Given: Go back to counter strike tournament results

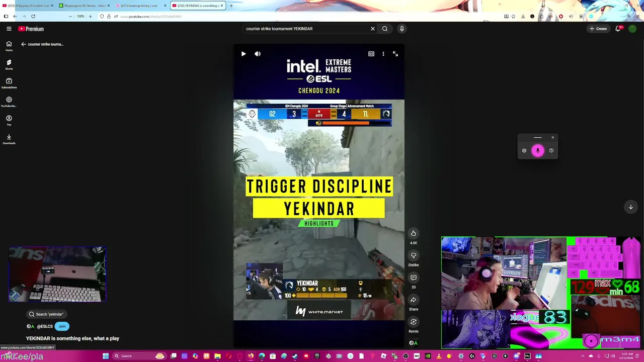Looking at the screenshot, I should [23, 44].
